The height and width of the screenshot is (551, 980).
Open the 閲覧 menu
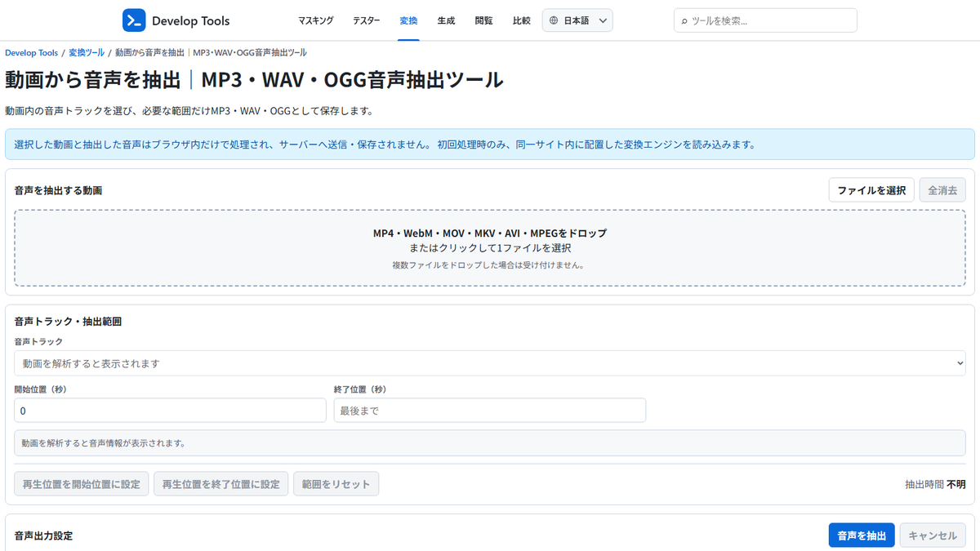pos(484,20)
